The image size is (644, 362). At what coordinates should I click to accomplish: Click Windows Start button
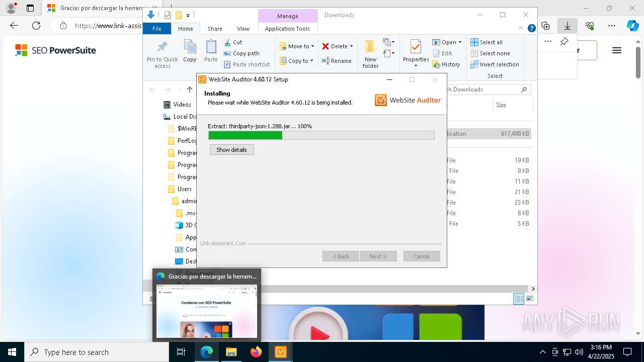(x=12, y=352)
